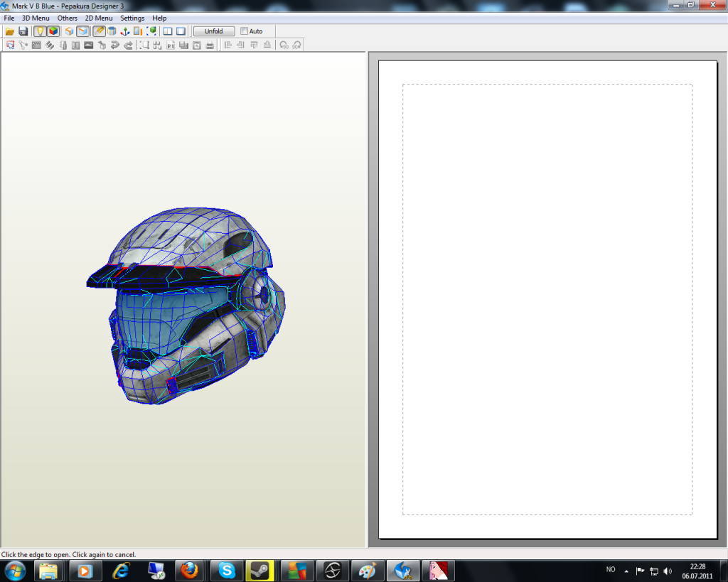
Task: Toggle the lightbulb lighting button
Action: click(41, 31)
